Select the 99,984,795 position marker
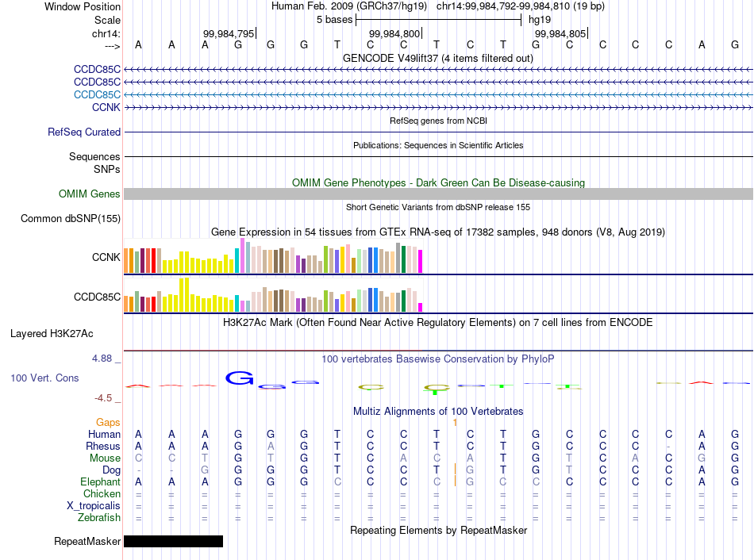 [229, 33]
